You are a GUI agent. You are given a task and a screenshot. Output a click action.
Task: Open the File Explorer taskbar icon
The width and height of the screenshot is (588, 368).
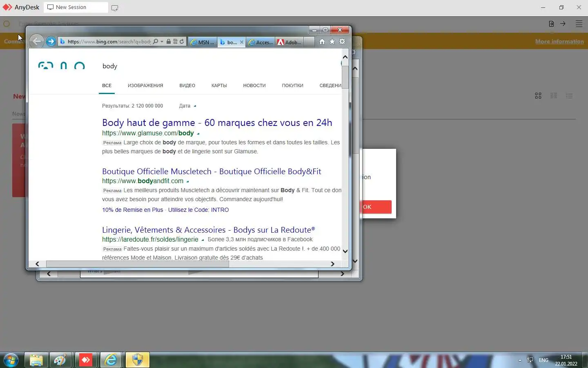click(36, 360)
